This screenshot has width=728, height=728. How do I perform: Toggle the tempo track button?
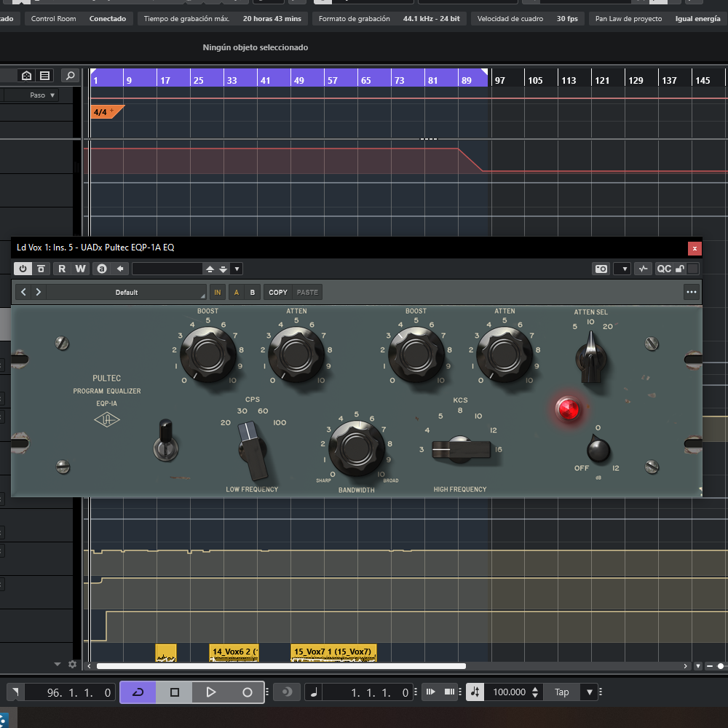coord(475,692)
